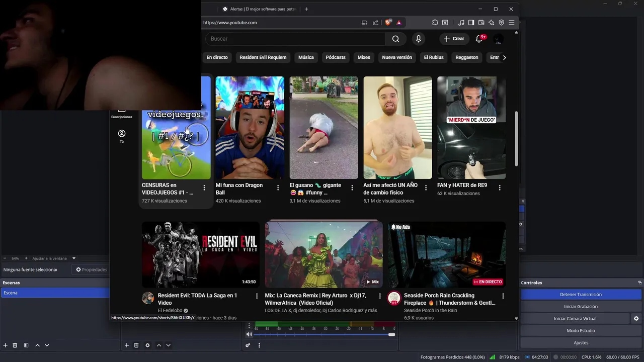Select the 'Mixes' category chip
This screenshot has width=644, height=362.
[364, 57]
